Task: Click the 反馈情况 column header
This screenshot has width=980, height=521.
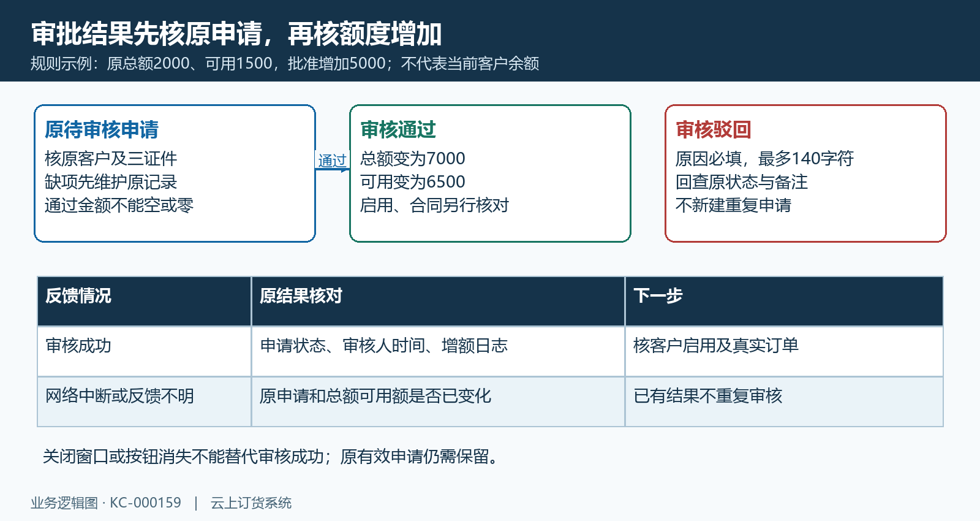Action: point(145,301)
